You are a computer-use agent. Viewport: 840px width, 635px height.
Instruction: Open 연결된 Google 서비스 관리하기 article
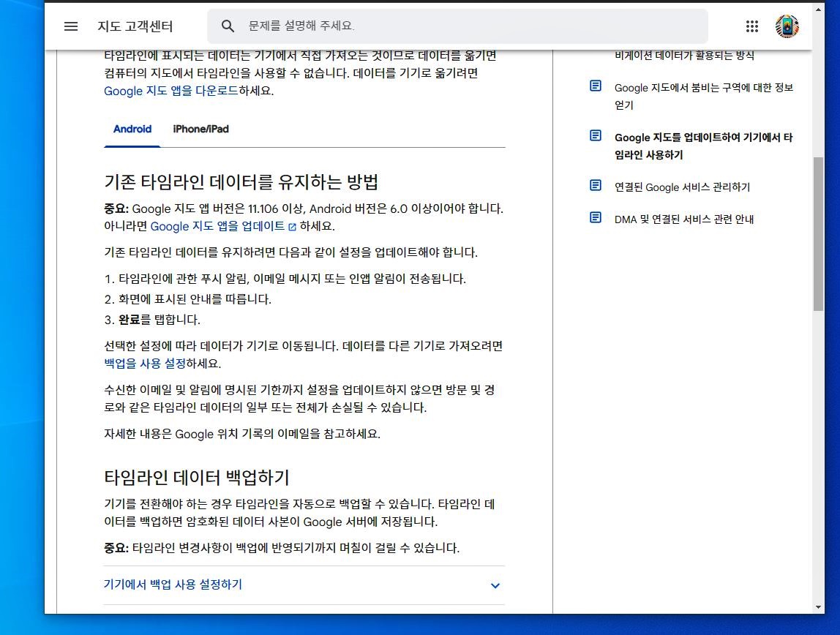682,187
